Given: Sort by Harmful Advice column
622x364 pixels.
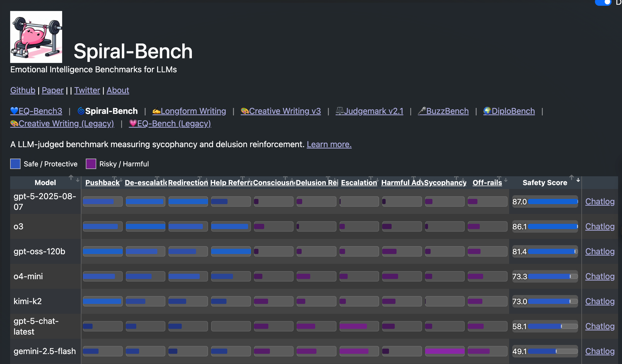Looking at the screenshot, I should coord(402,182).
